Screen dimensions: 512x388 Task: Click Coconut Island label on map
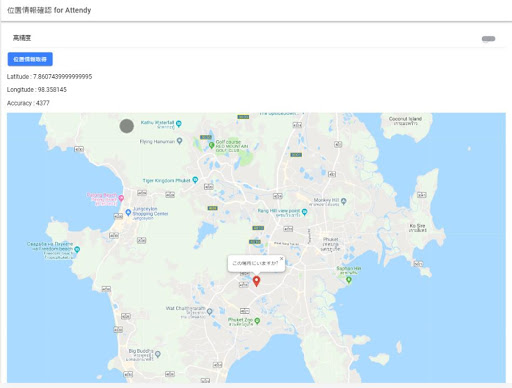click(405, 121)
